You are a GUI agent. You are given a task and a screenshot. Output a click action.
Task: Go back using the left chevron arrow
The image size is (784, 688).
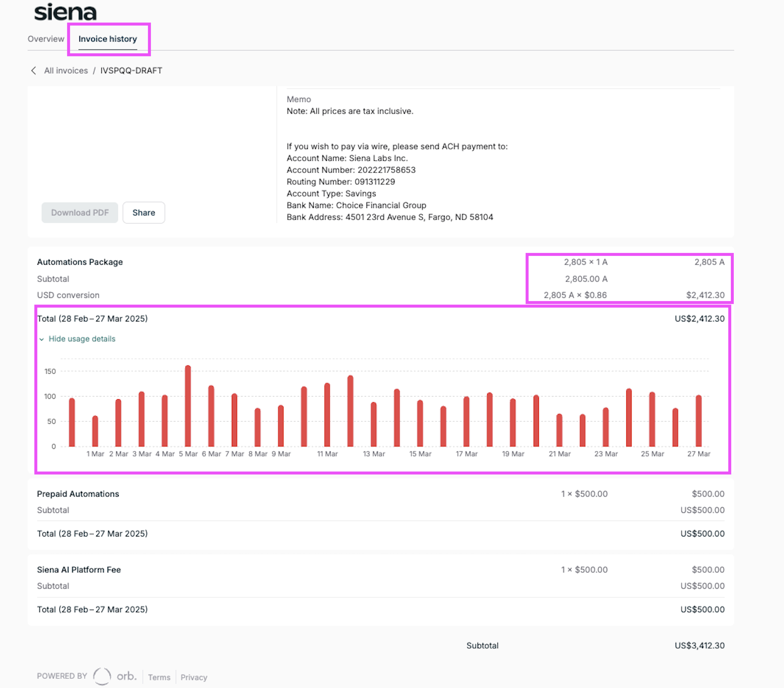(x=33, y=71)
